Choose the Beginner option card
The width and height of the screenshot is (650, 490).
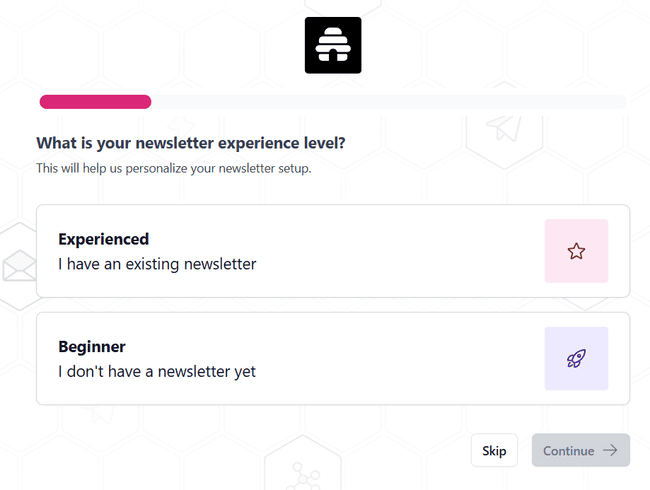[x=300, y=358]
